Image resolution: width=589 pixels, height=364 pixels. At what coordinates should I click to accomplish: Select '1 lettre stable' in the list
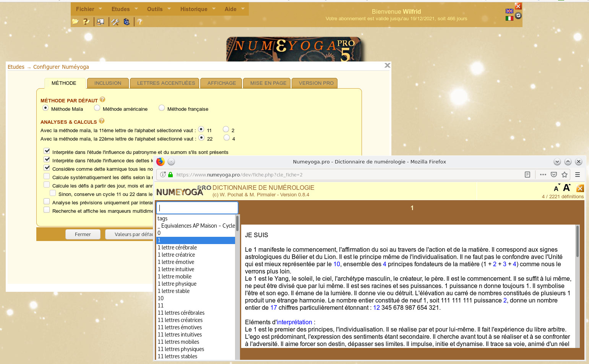pos(196,291)
